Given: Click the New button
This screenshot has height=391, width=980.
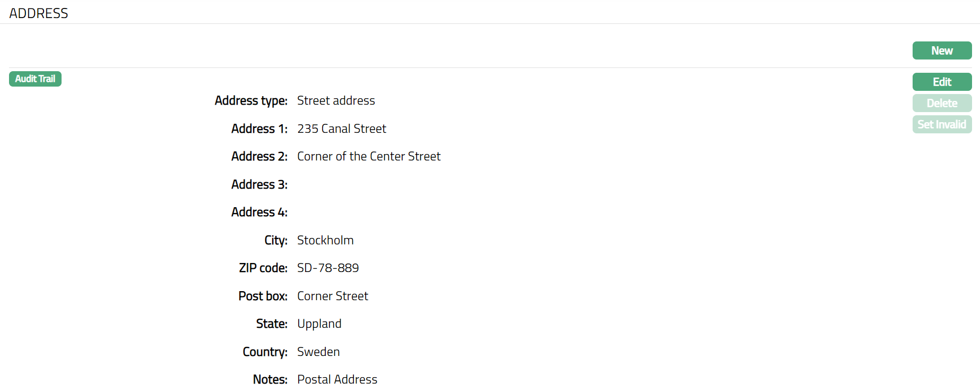Looking at the screenshot, I should (942, 51).
